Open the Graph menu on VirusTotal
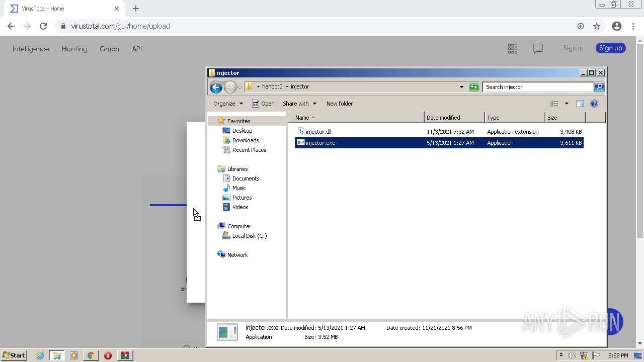This screenshot has width=644, height=362. click(x=109, y=49)
